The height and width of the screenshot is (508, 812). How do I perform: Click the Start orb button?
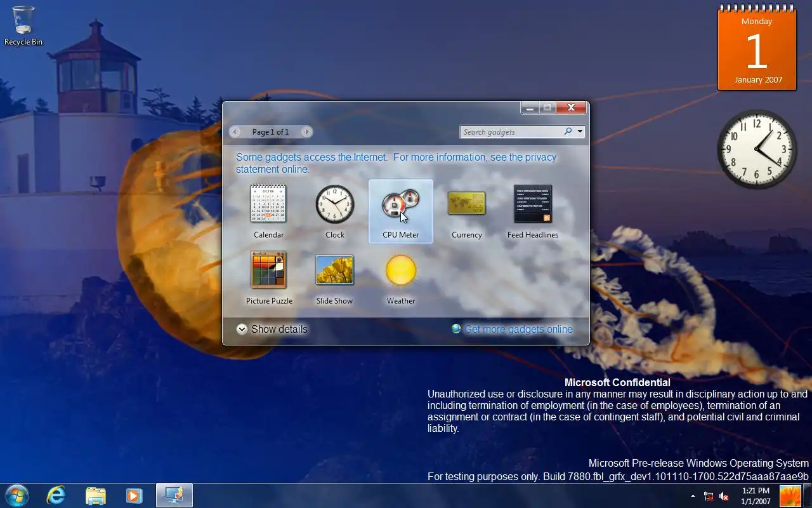16,495
